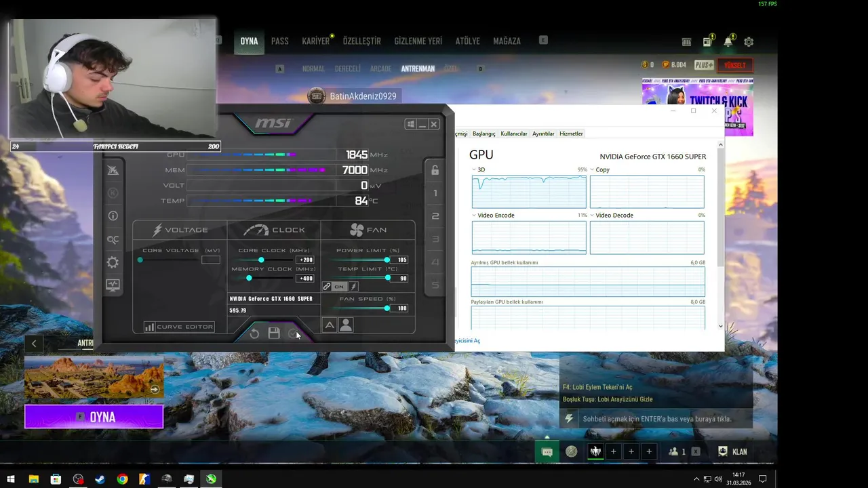The width and height of the screenshot is (868, 488).
Task: Expand the Video Encode graph dropdown
Action: click(474, 216)
